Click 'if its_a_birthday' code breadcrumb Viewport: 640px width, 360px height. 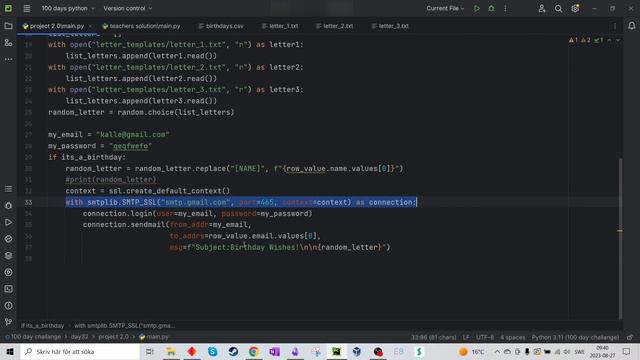point(42,326)
